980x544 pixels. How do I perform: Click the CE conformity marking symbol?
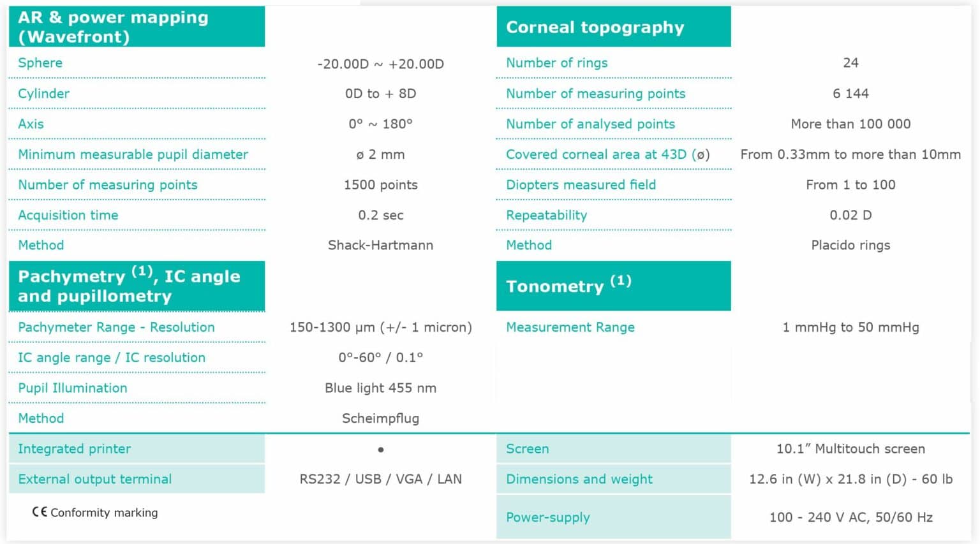click(x=40, y=512)
